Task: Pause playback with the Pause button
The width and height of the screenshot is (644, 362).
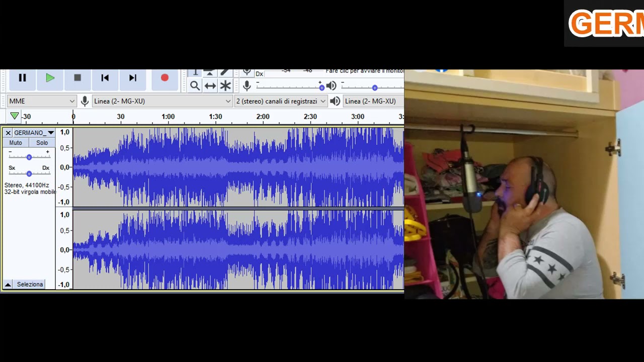Action: coord(22,78)
